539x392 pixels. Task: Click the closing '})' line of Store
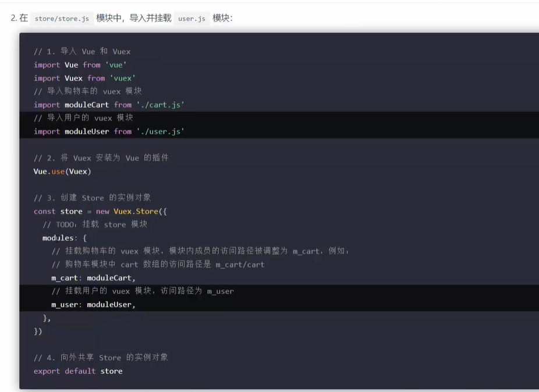coord(38,331)
